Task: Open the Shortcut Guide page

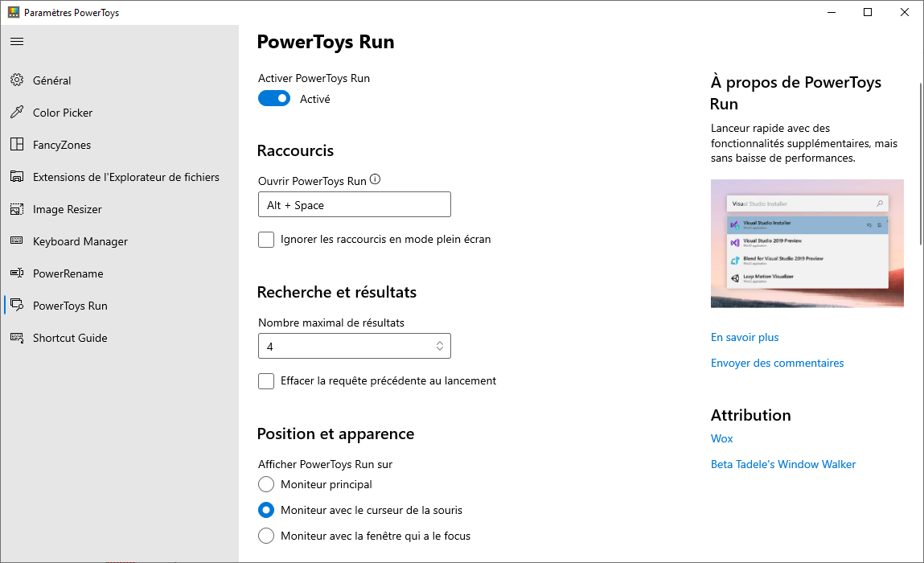Action: (x=120, y=338)
